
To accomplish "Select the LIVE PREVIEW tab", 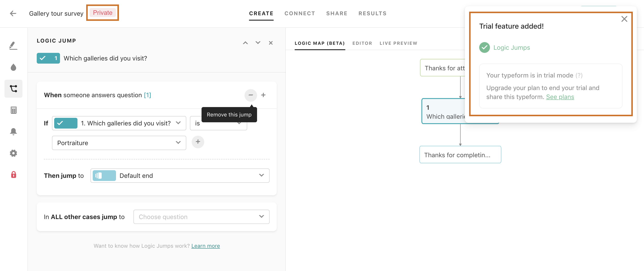I will click(398, 43).
